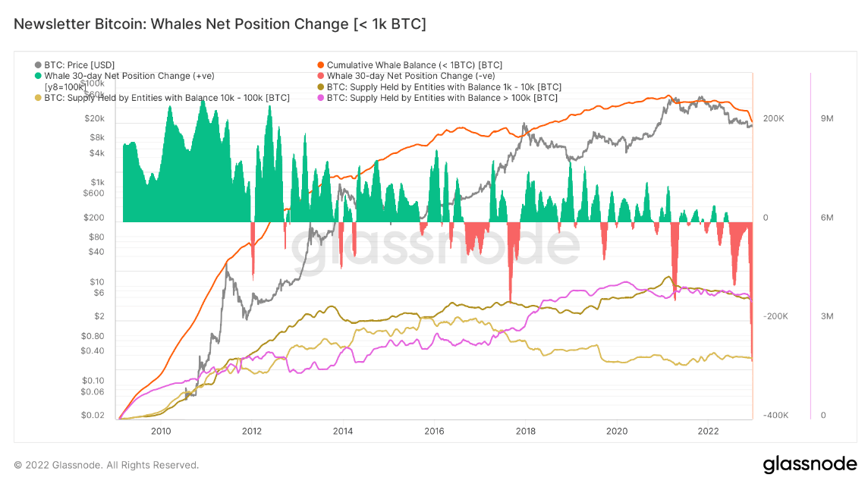Click the green Net Position Change (+ve) dot
Image resolution: width=868 pixels, height=490 pixels.
coord(39,76)
